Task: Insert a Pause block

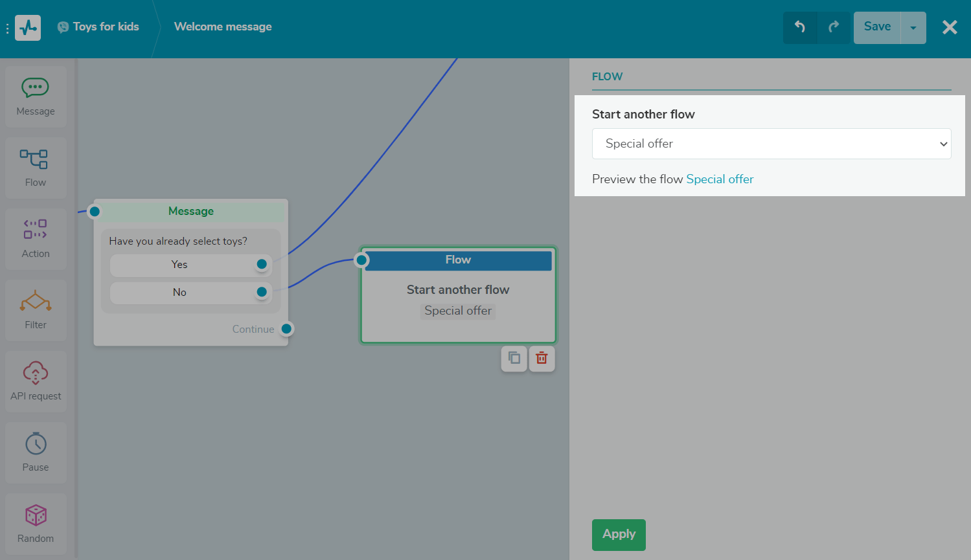Action: coord(36,453)
